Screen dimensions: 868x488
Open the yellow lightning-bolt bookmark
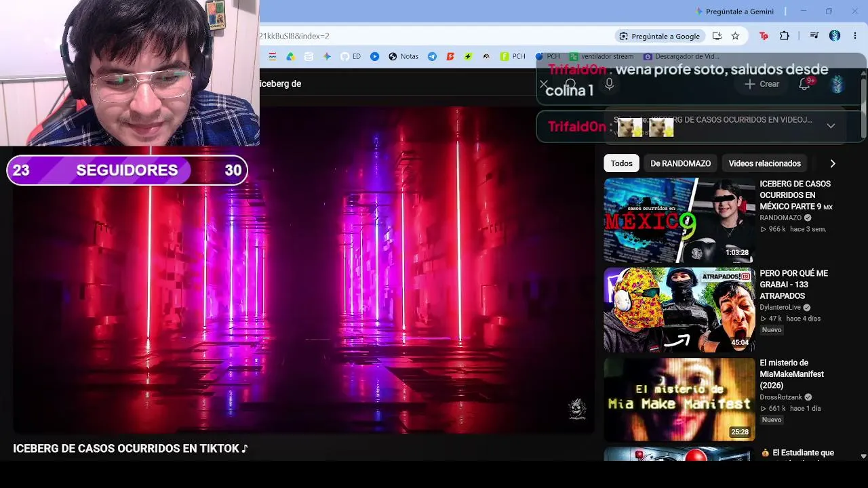pyautogui.click(x=468, y=57)
